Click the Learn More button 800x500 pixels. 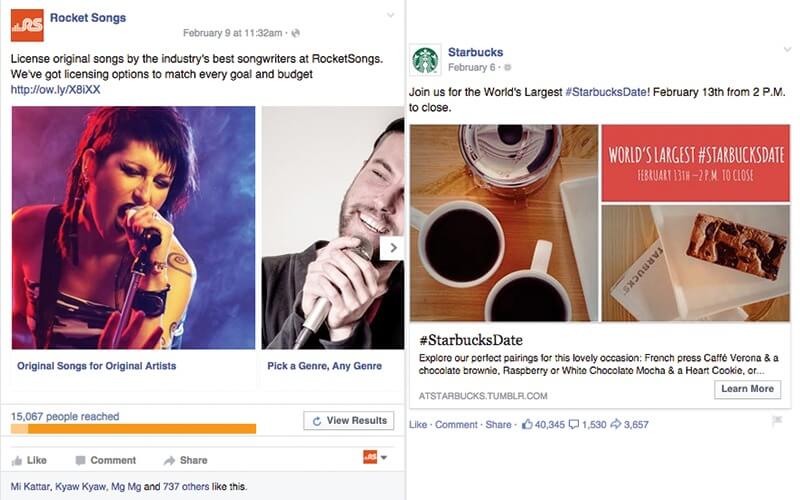click(x=747, y=389)
